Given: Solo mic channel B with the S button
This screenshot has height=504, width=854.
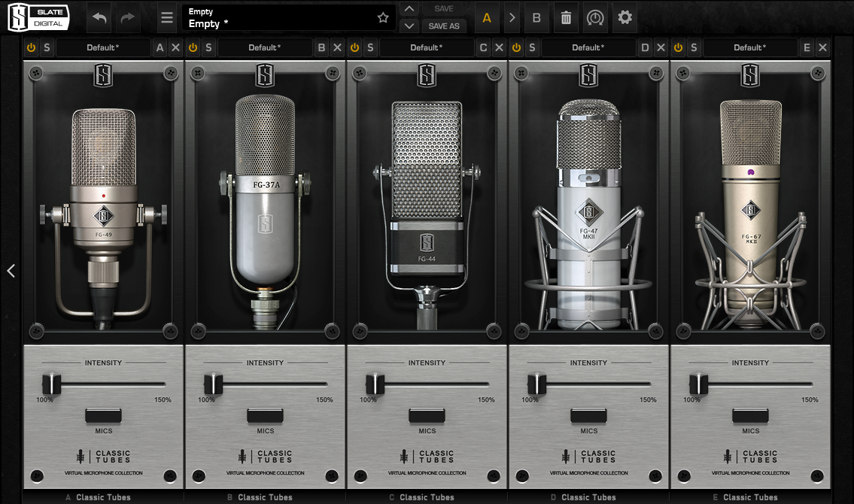Looking at the screenshot, I should (208, 47).
